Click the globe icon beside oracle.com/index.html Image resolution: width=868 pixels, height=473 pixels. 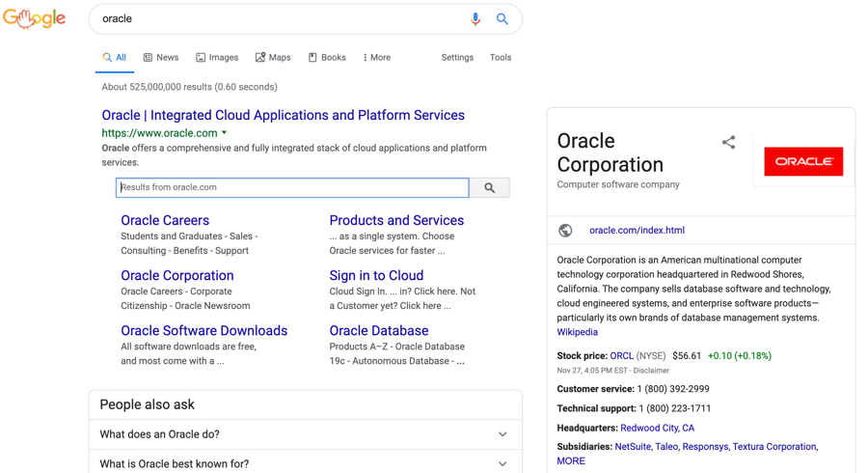click(x=565, y=231)
